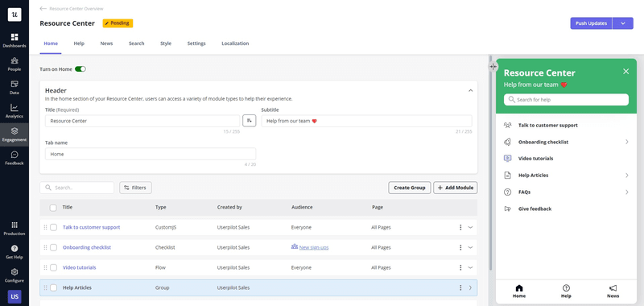Open Configure settings
The height and width of the screenshot is (306, 644).
14,275
